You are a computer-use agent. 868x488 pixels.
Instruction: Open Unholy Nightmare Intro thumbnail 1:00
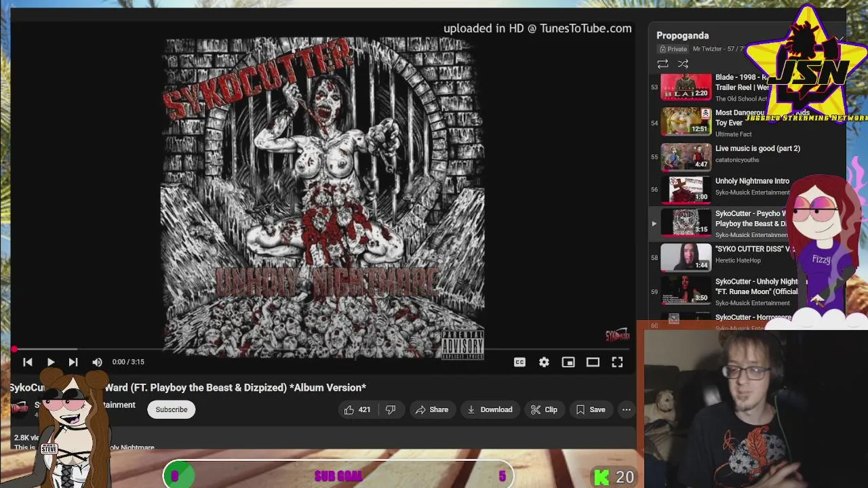point(686,189)
